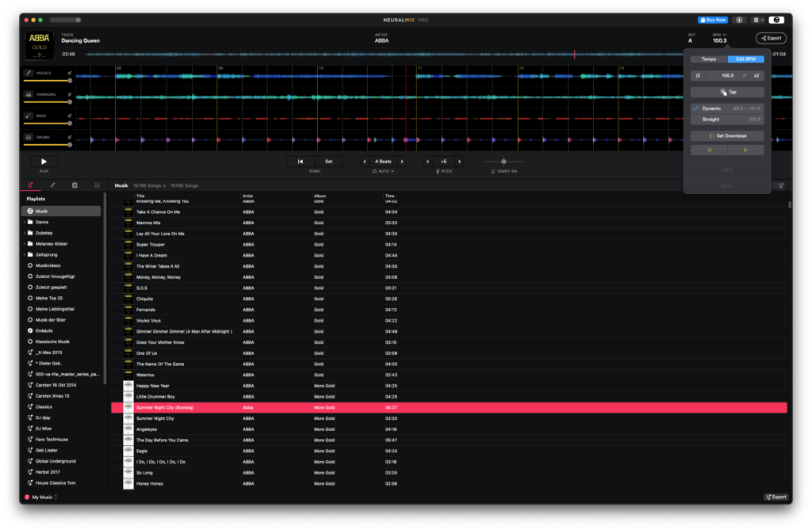Viewport: 812px width, 530px height.
Task: Open the My Music source dropdown
Action: (x=41, y=497)
